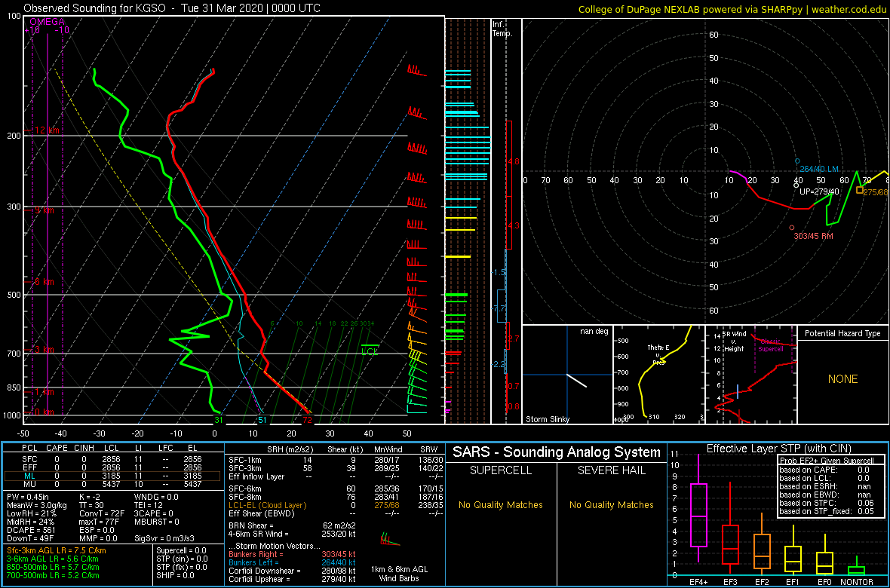
Task: Click the Prob EF2+ Given Supercell heading
Action: coord(828,461)
